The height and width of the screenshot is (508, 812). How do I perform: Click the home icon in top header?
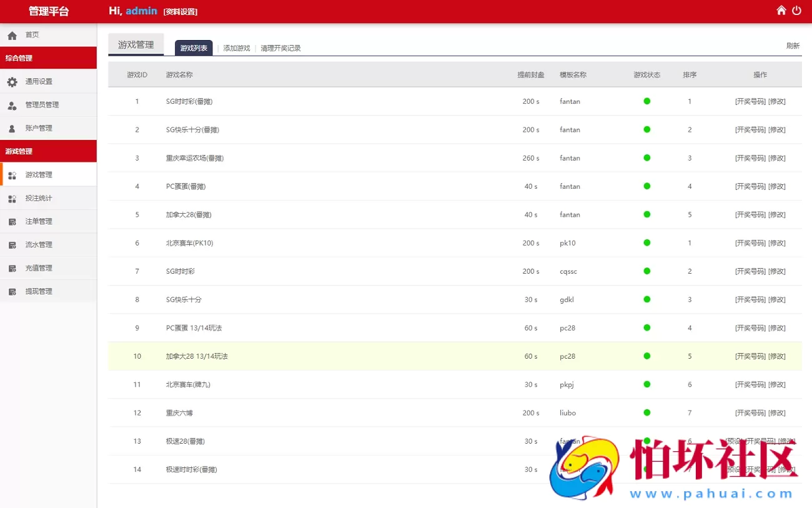781,11
